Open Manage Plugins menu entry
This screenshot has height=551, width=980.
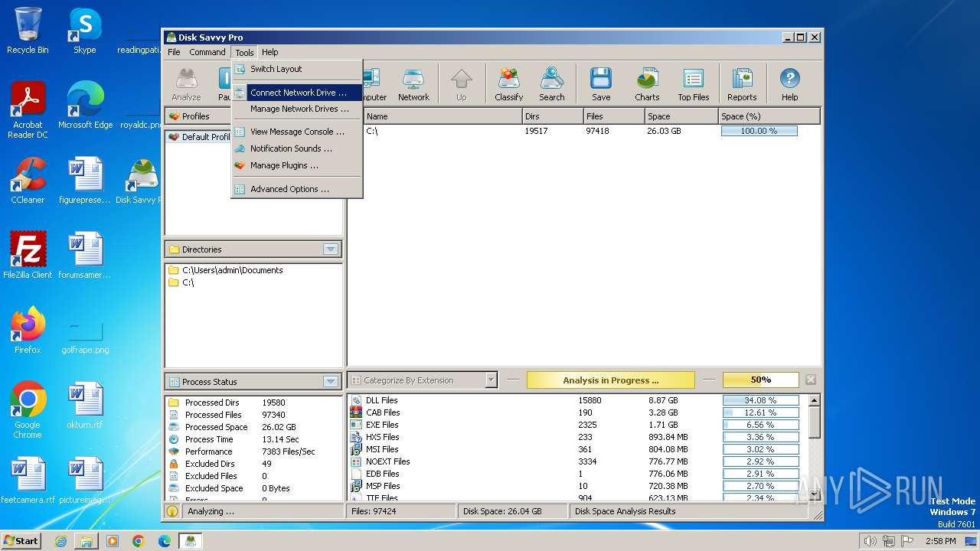[x=297, y=165]
